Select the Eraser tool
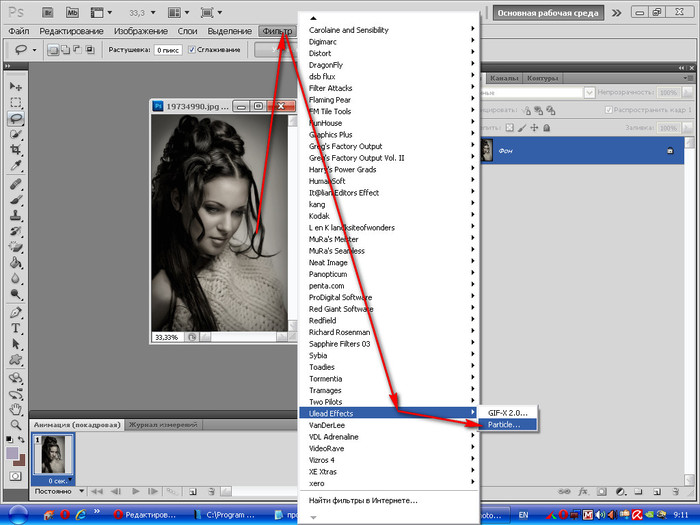 click(16, 247)
